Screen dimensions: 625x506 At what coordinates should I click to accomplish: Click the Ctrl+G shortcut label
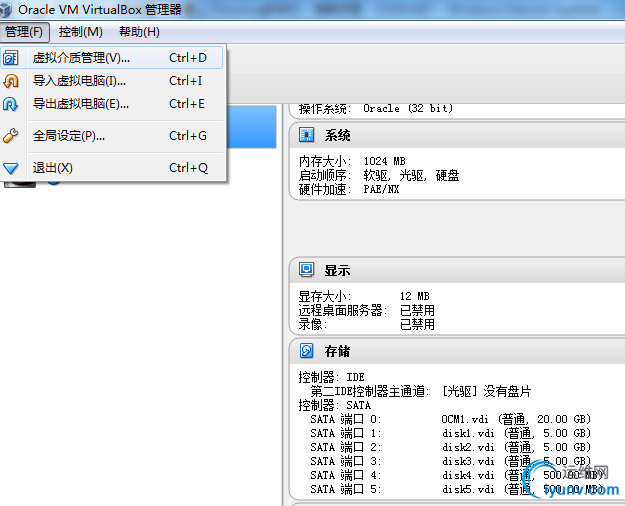(188, 136)
